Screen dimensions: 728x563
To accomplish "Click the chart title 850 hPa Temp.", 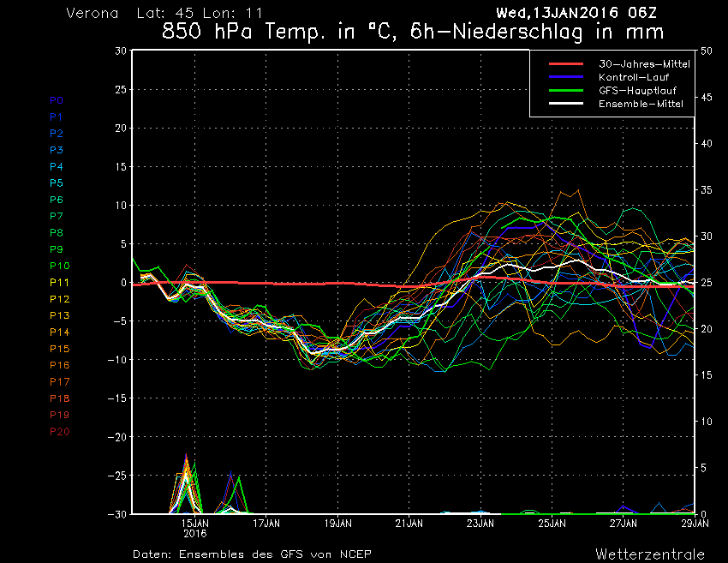I will click(413, 32).
